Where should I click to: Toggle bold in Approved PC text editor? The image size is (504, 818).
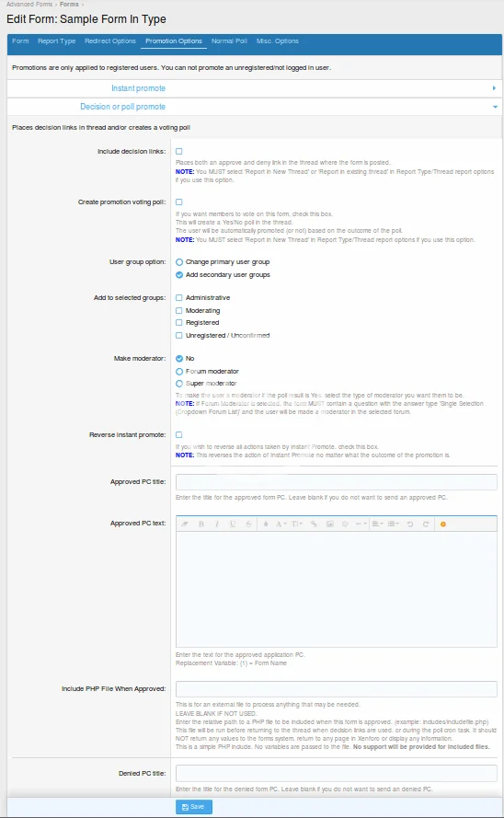tap(201, 524)
